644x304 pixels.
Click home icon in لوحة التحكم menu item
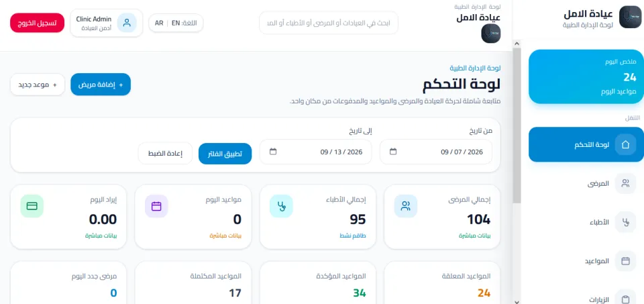point(625,144)
